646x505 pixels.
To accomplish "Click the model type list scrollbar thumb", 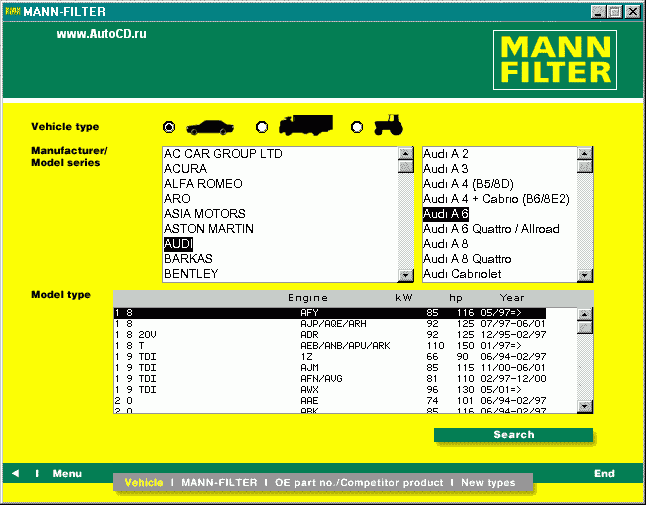I will tap(585, 327).
